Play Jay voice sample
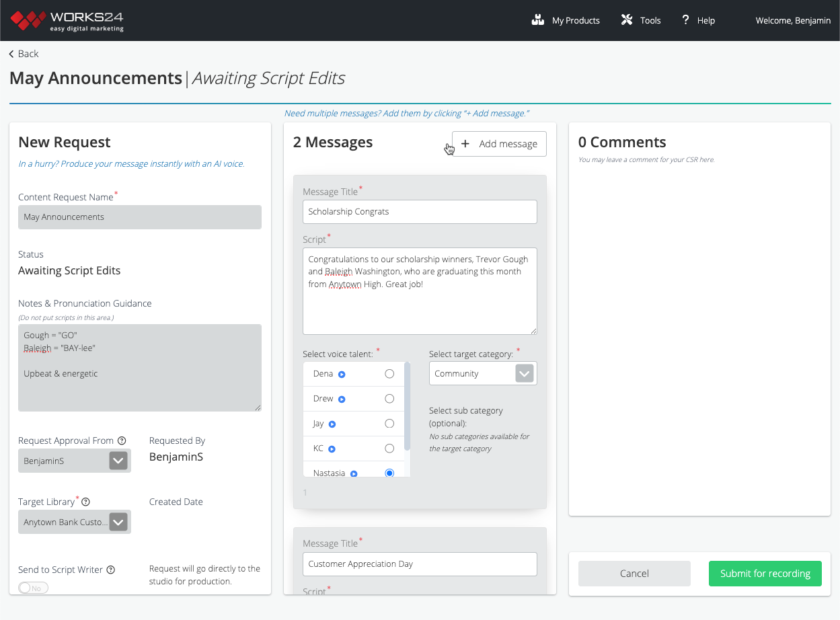 coord(332,424)
